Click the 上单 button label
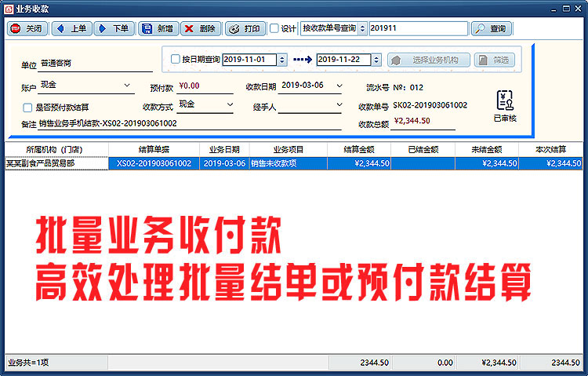This screenshot has width=588, height=376. 78,28
